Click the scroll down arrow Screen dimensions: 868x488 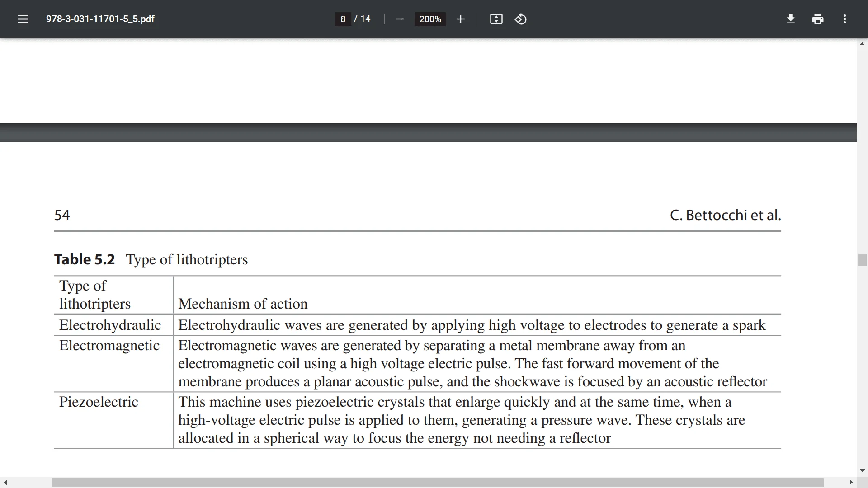(862, 471)
